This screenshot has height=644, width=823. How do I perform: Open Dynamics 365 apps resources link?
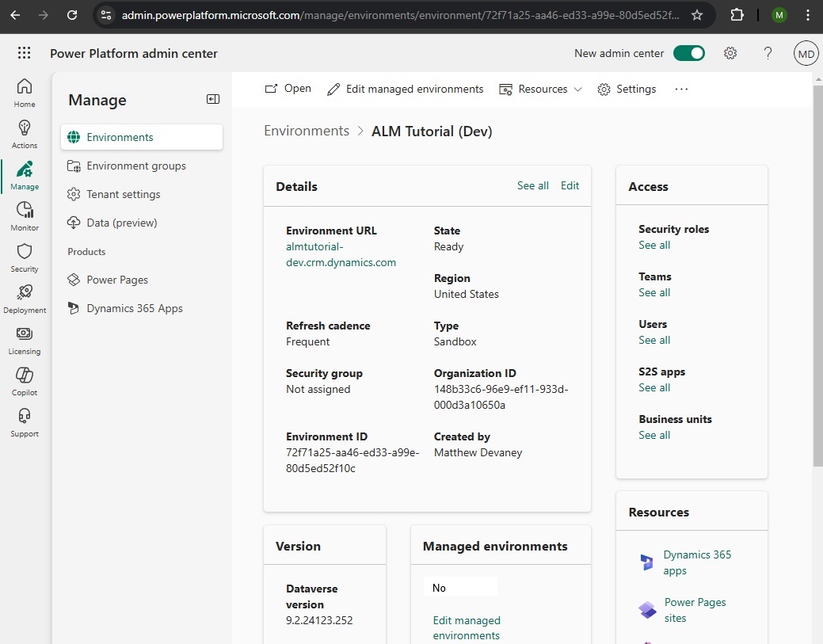pyautogui.click(x=697, y=562)
